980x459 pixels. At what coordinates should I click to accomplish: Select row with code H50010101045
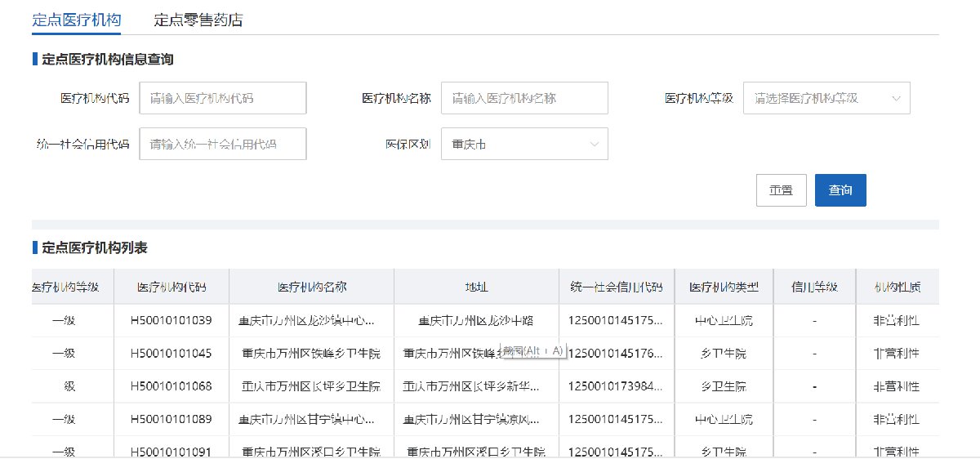click(171, 354)
